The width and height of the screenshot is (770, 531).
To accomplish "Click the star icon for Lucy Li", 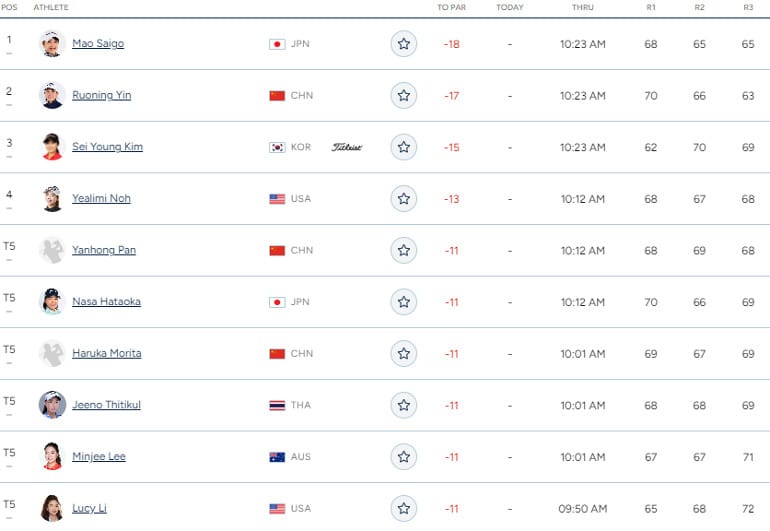I will (x=403, y=508).
